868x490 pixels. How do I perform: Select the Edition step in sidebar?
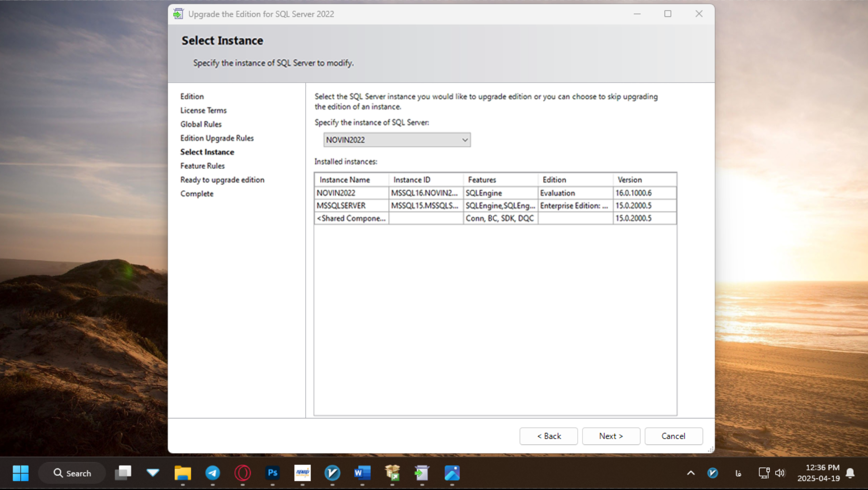(x=192, y=97)
